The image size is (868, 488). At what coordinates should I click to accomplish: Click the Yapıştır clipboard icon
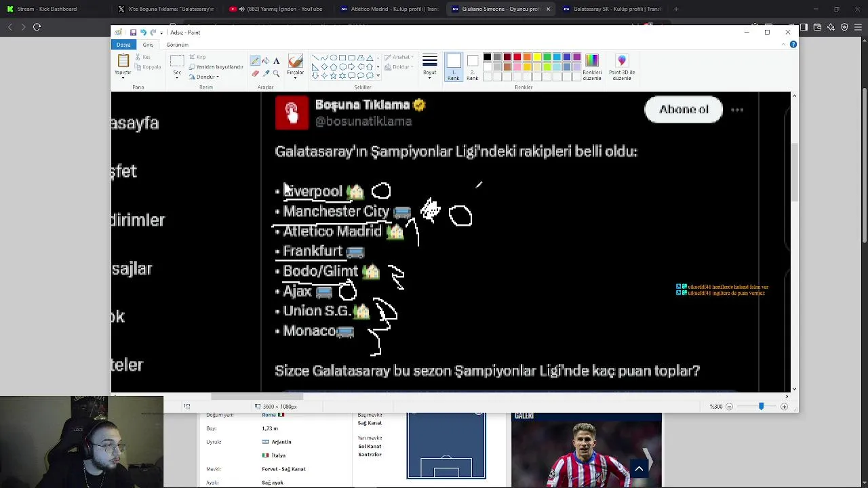(123, 61)
